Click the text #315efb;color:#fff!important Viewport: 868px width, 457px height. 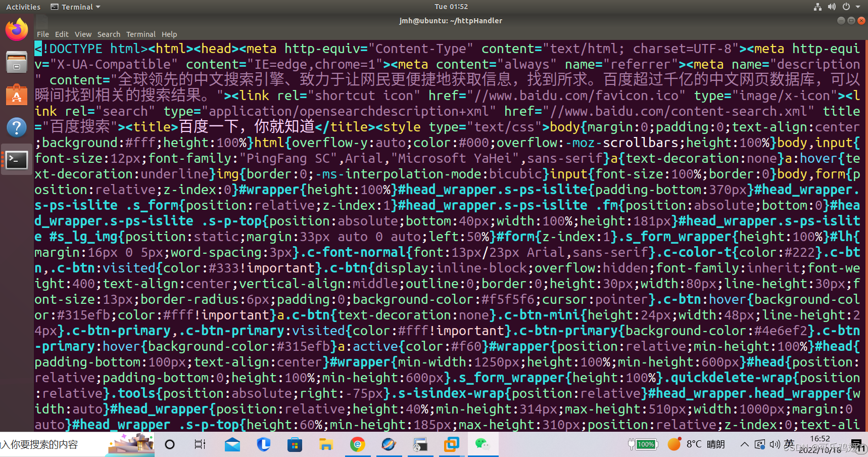163,315
